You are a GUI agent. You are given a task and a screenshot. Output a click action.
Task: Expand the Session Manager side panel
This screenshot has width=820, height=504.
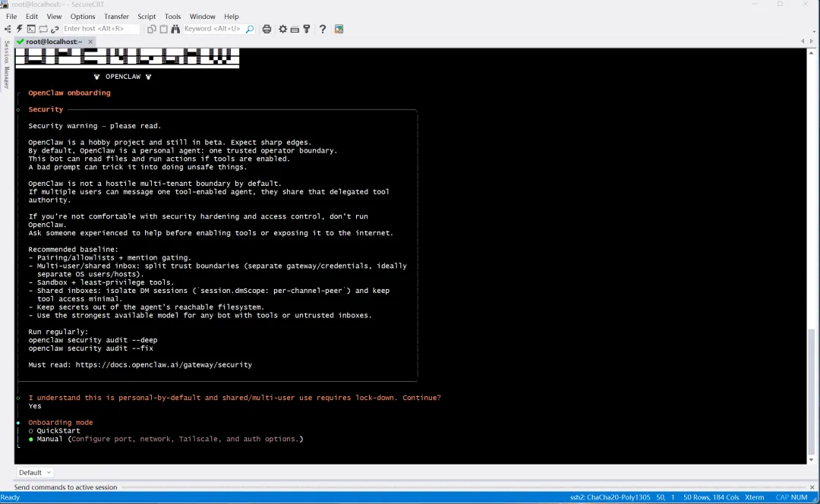[x=6, y=65]
